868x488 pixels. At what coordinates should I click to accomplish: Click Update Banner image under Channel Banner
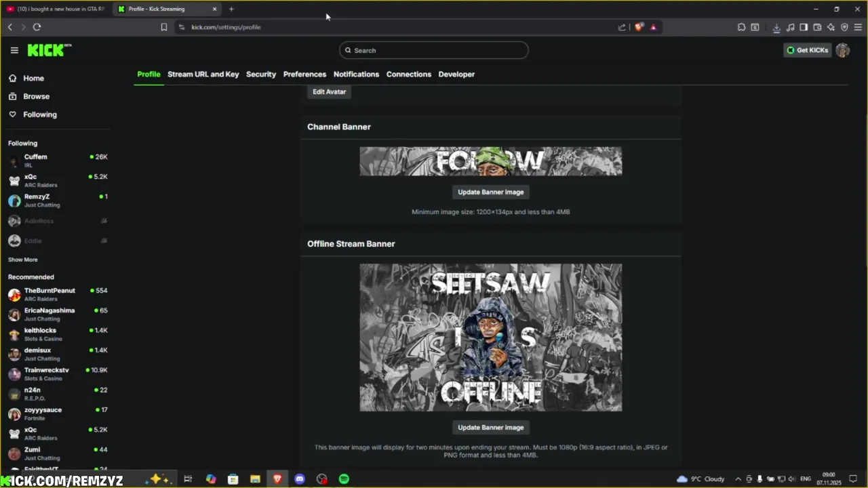(x=490, y=192)
